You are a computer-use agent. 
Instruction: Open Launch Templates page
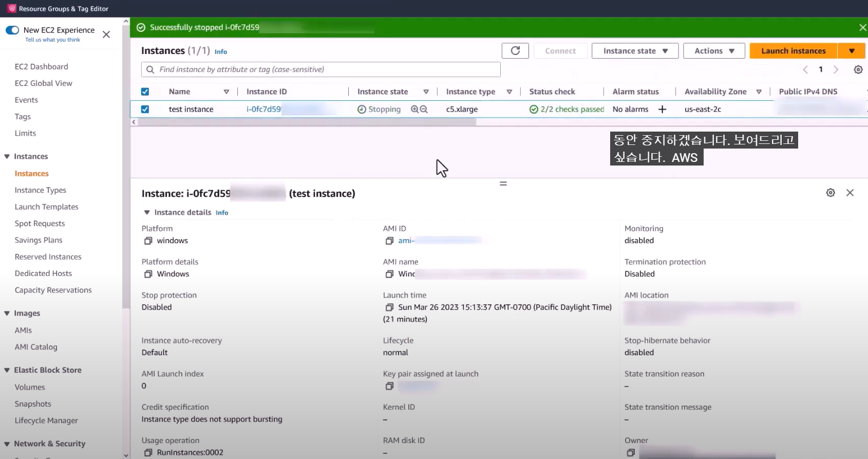[x=47, y=207]
